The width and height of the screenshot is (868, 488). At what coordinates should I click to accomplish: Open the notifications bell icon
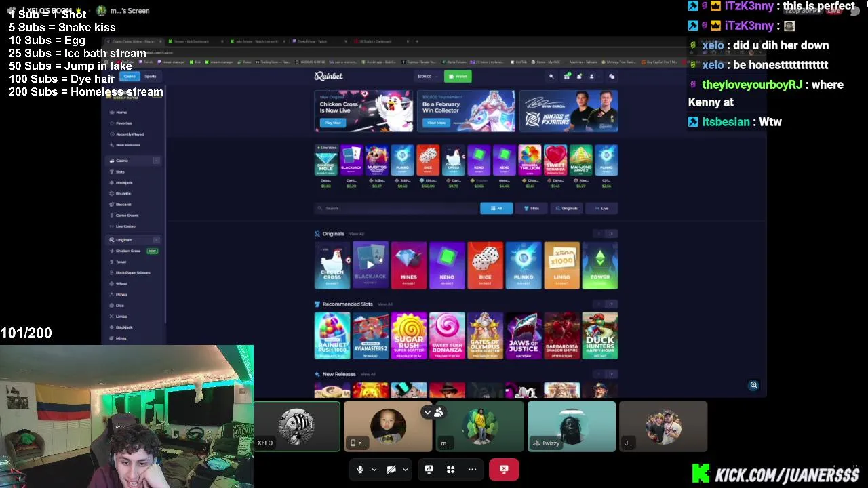[x=579, y=77]
